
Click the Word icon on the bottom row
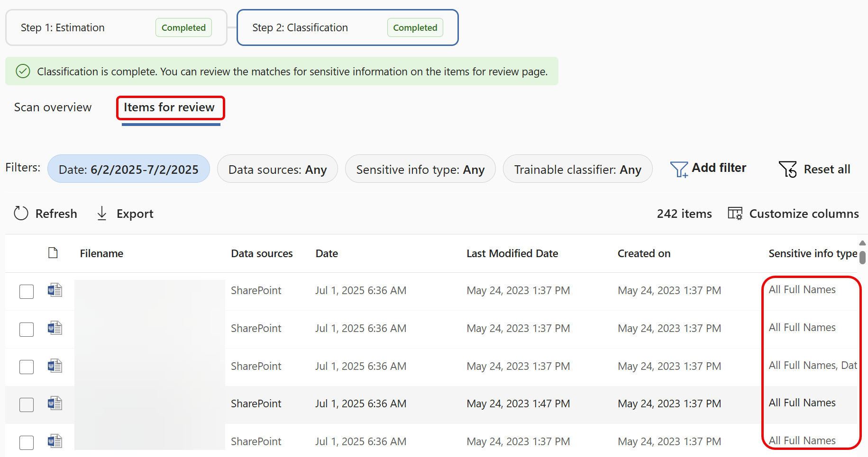click(x=55, y=441)
